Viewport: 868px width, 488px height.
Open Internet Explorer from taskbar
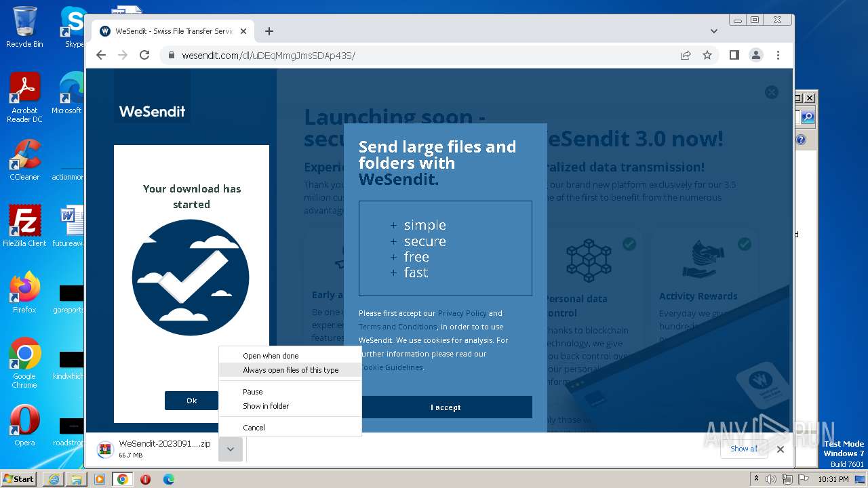(54, 479)
